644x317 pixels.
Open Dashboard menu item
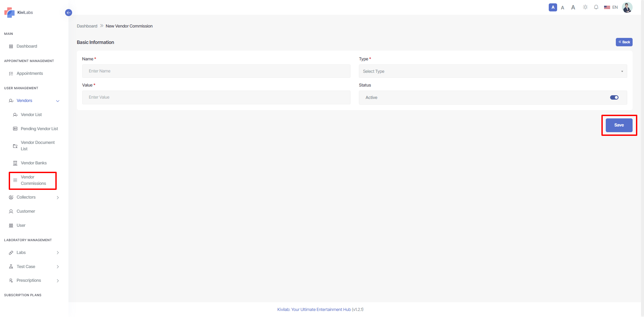[27, 46]
